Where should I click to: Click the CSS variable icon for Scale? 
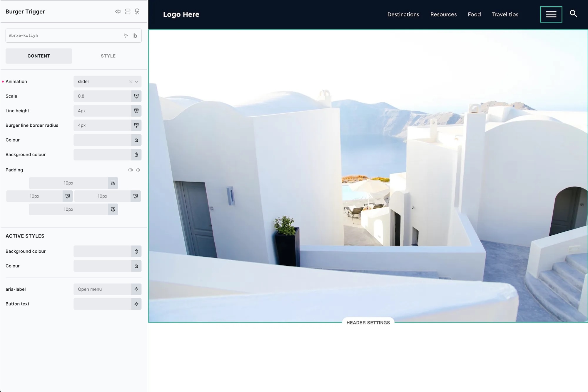click(x=136, y=96)
